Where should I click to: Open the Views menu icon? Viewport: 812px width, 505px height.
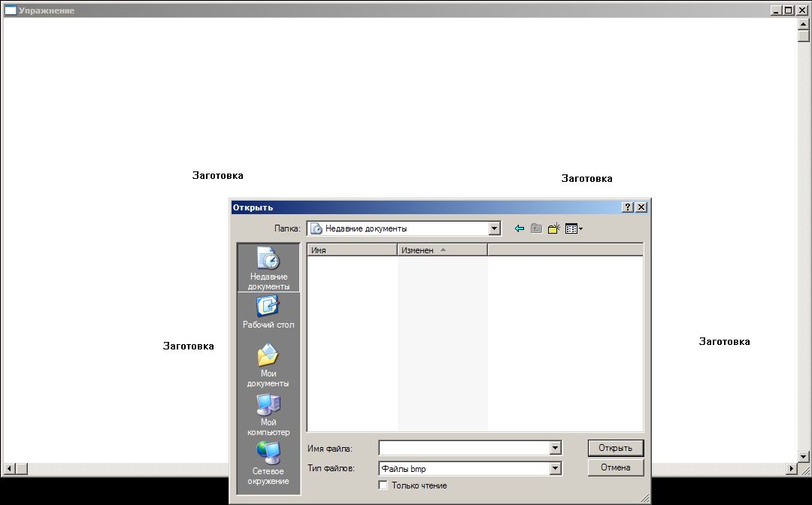tap(574, 228)
